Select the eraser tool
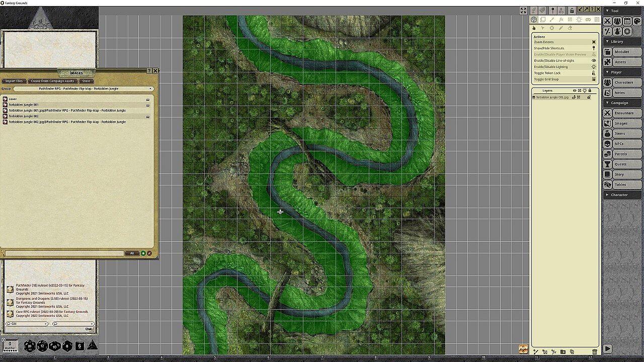Viewport: 644px width, 362px height. (570, 28)
